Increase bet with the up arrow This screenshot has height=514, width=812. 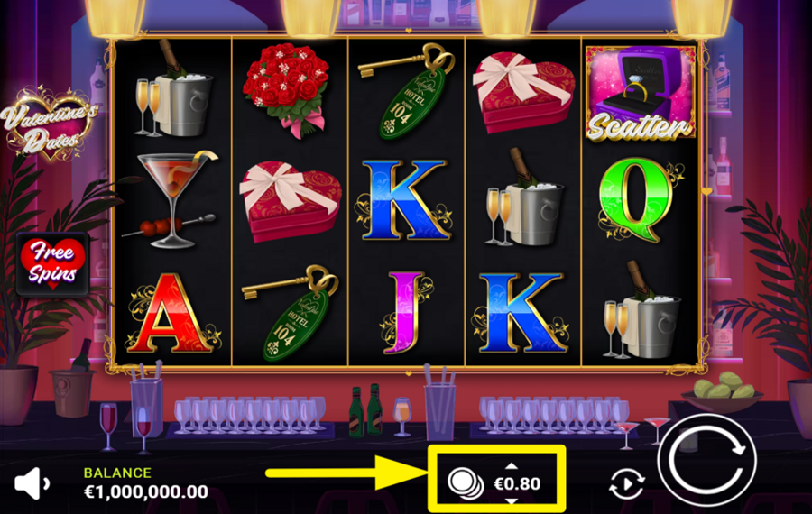coord(512,466)
